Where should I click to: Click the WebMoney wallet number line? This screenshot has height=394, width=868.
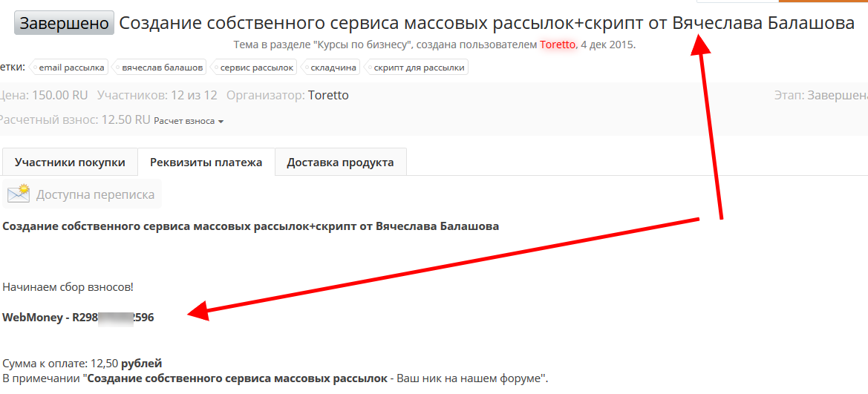(x=78, y=318)
